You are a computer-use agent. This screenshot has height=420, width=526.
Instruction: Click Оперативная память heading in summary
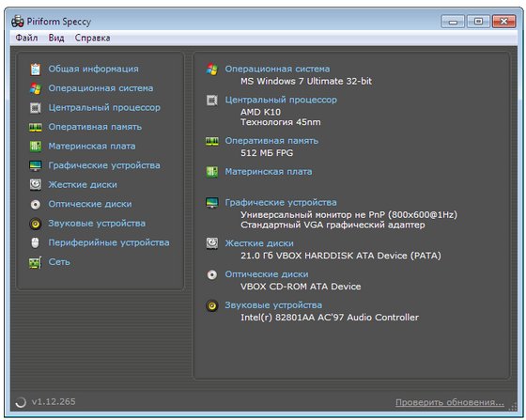271,141
